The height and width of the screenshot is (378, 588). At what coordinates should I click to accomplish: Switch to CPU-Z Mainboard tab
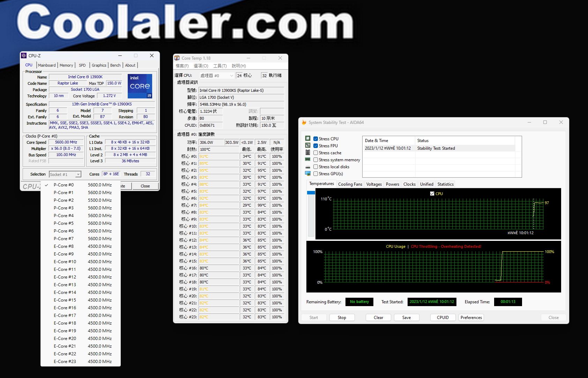click(47, 65)
